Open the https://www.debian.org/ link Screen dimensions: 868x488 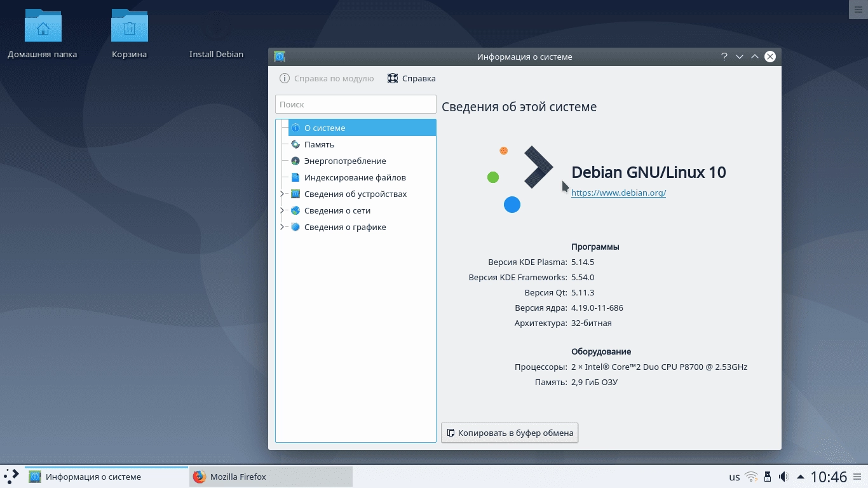[618, 193]
